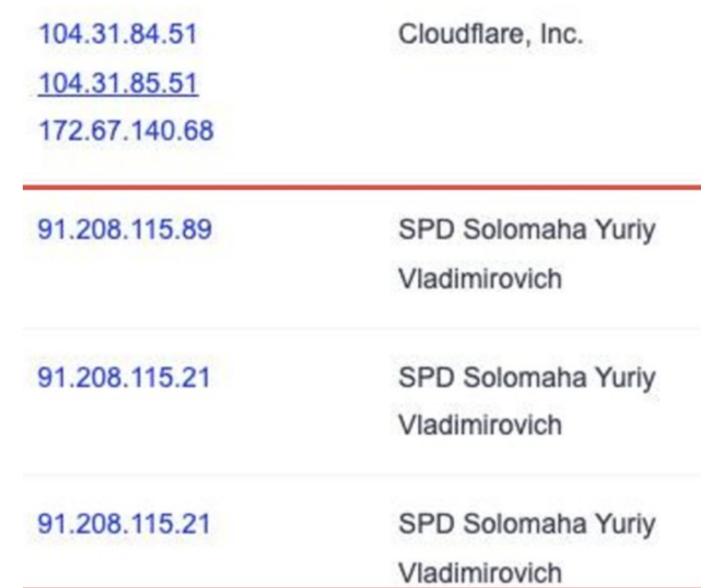
Task: Open the upper 91.208.115.21 IP link
Action: click(x=124, y=378)
